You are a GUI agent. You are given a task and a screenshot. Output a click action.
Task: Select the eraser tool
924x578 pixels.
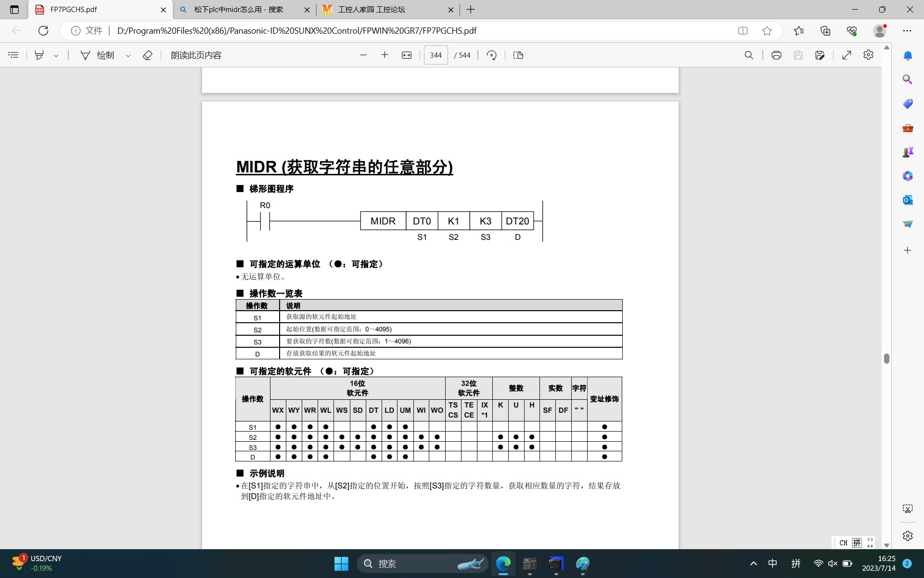pyautogui.click(x=147, y=55)
